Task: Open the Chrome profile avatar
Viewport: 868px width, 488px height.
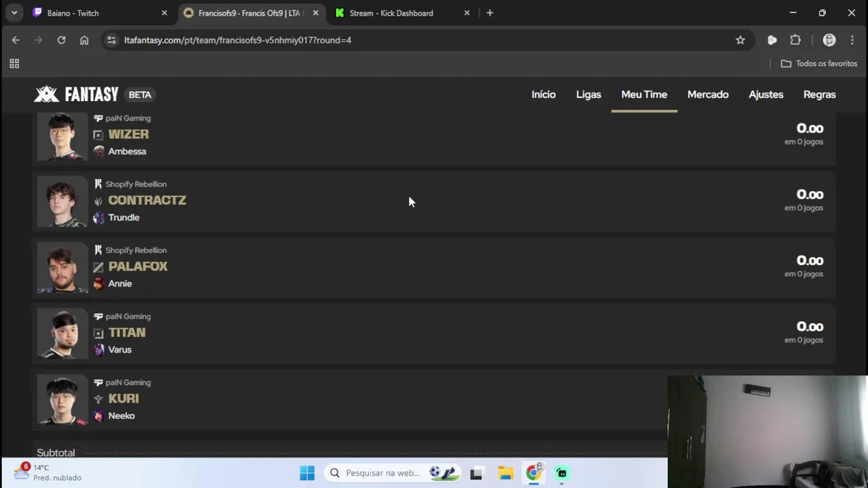Action: click(x=829, y=40)
